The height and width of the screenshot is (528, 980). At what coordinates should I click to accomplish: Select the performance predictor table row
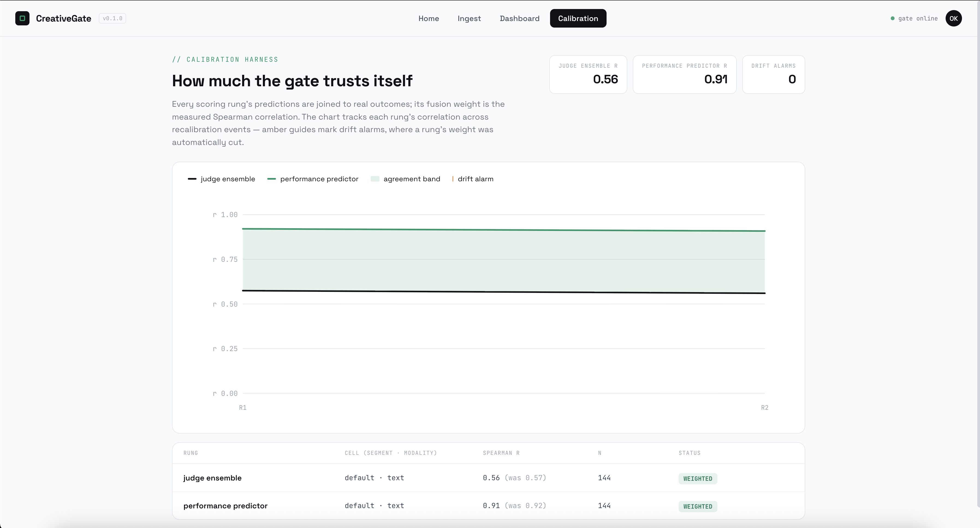(488, 506)
